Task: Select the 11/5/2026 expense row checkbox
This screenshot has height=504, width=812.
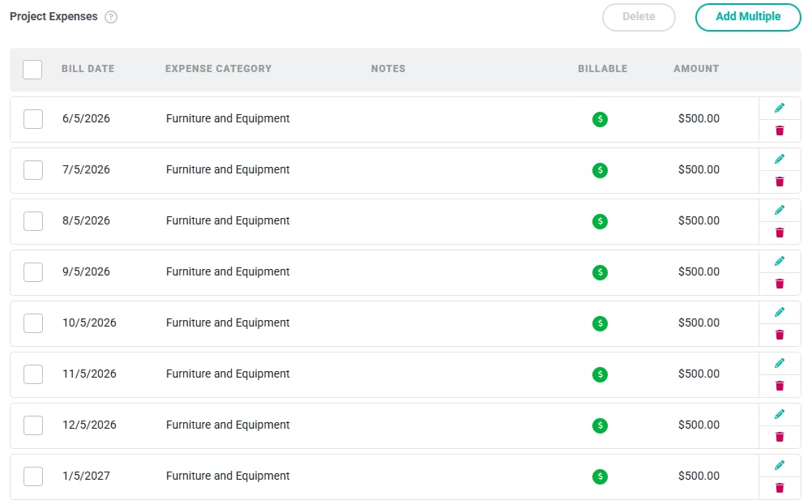Action: click(x=33, y=374)
